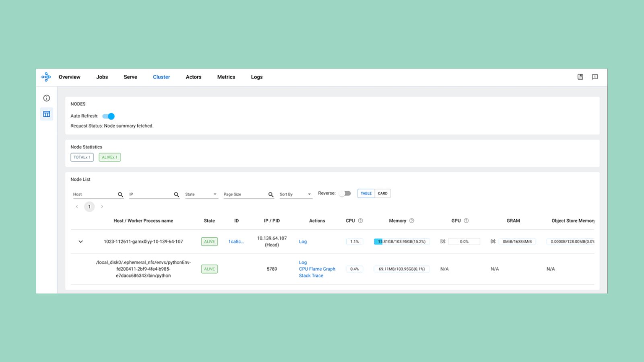Click the Host search magnifier icon
Image resolution: width=644 pixels, height=362 pixels.
click(x=120, y=194)
